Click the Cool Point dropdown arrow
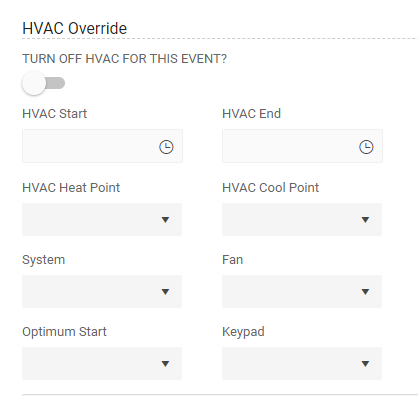The height and width of the screenshot is (396, 418). pos(365,220)
